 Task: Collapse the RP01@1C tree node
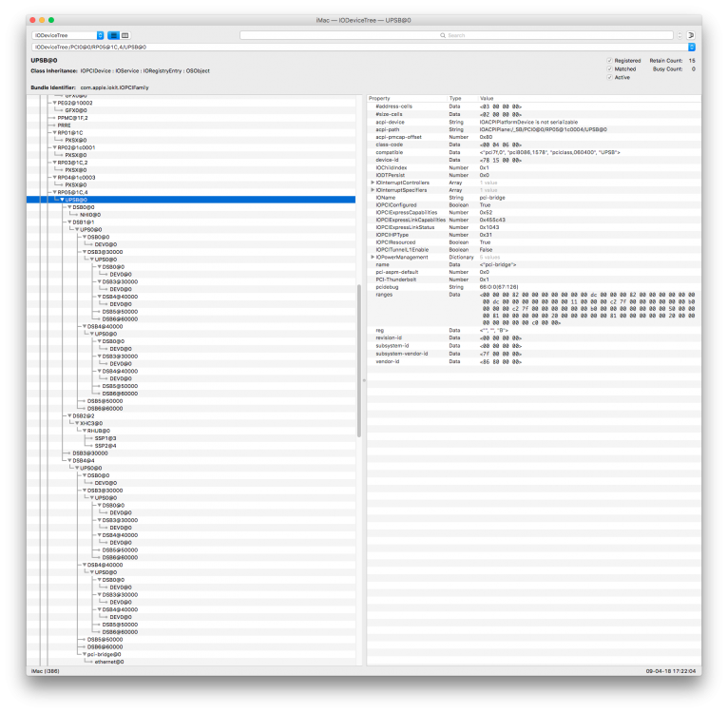click(54, 132)
